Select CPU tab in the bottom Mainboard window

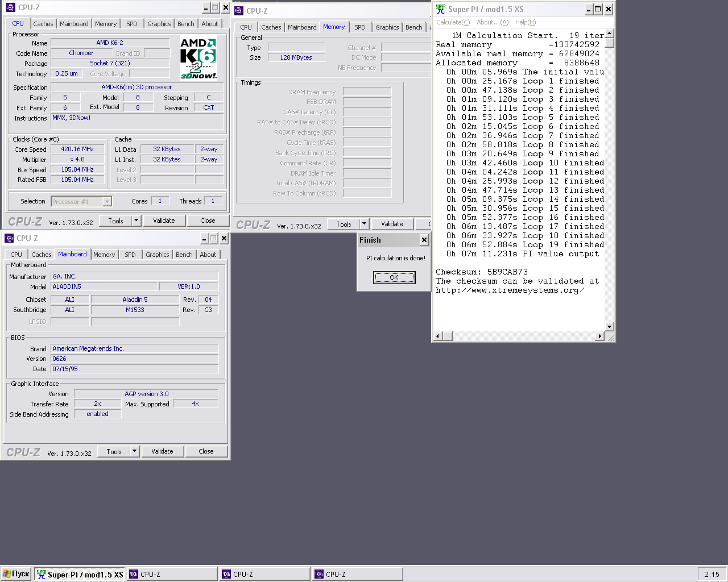pos(16,255)
